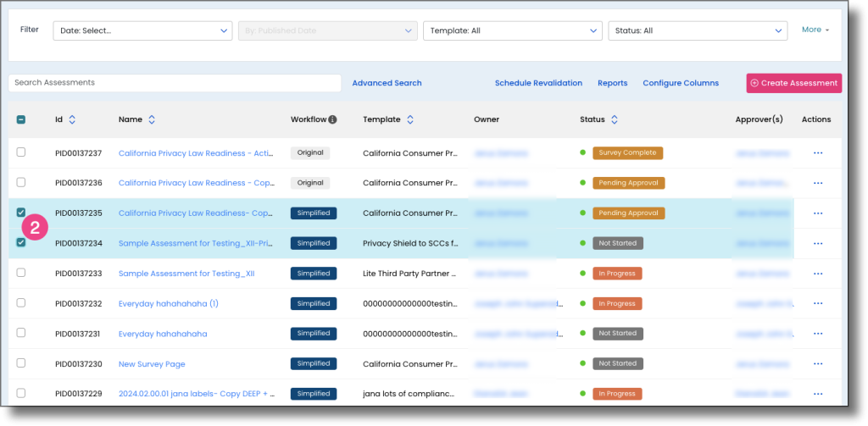Click Simplified workflow tag for PID00137235
The height and width of the screenshot is (426, 868).
pyautogui.click(x=314, y=213)
